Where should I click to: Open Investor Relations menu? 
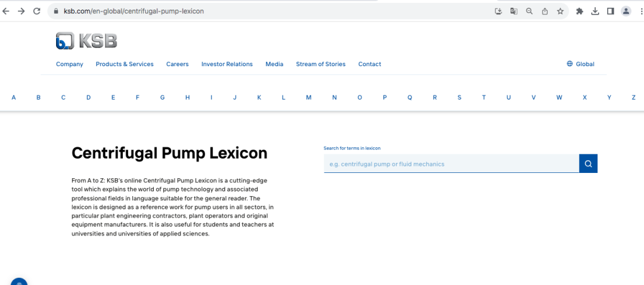tap(227, 64)
